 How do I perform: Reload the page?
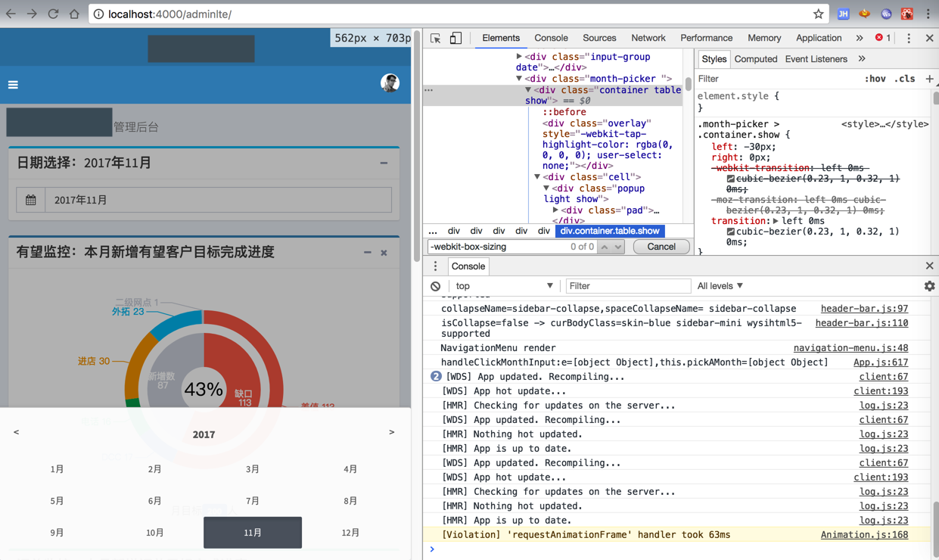pos(53,14)
